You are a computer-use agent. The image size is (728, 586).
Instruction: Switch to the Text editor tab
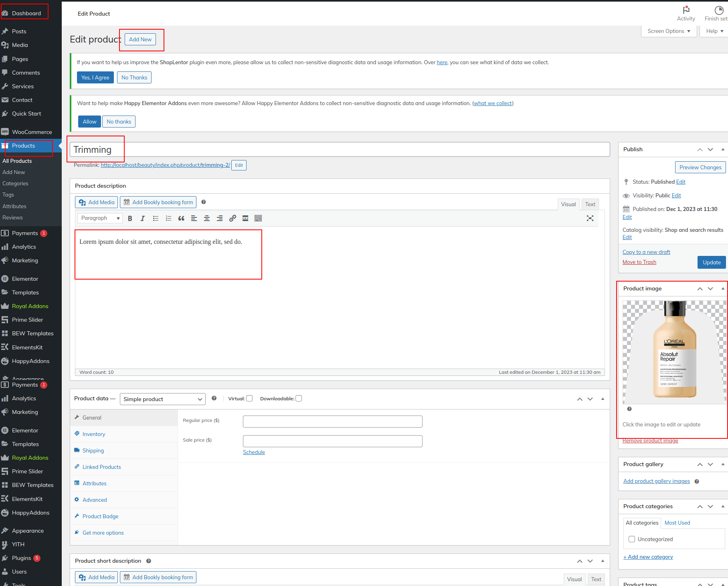[590, 204]
